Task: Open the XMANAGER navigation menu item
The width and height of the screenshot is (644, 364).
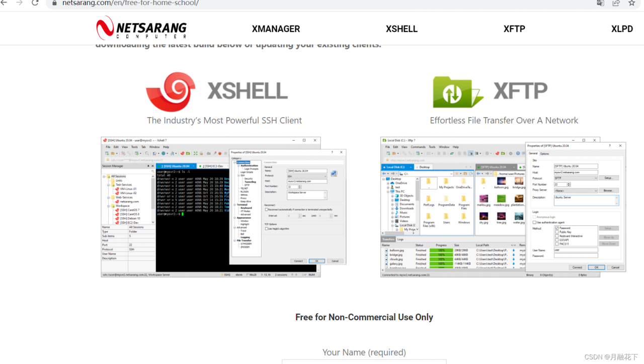Action: (276, 29)
